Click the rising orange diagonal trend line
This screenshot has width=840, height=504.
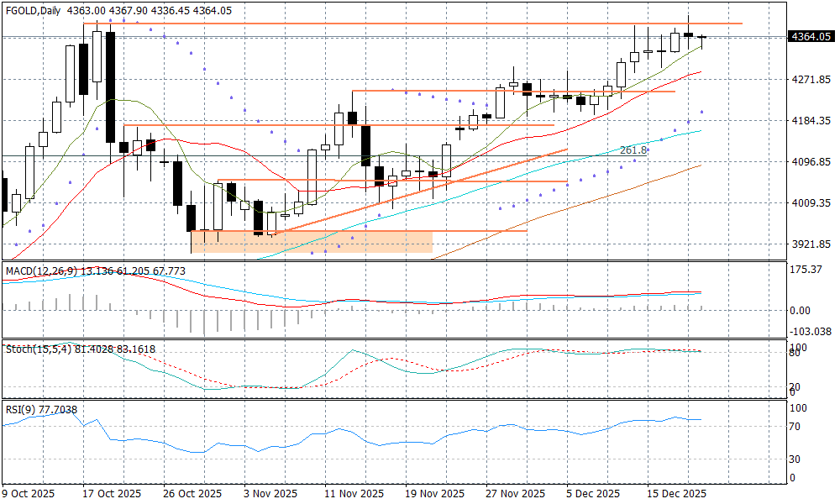coord(420,192)
